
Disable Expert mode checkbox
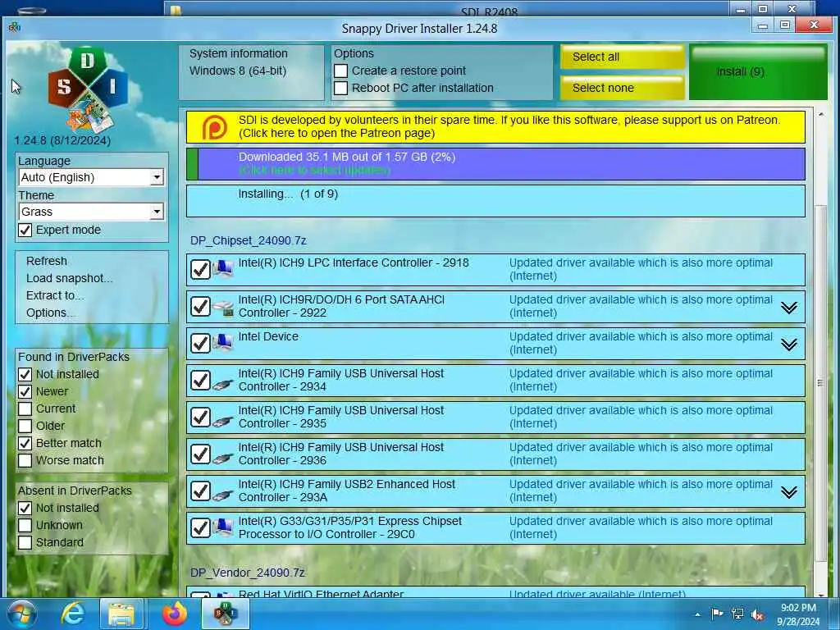(25, 230)
